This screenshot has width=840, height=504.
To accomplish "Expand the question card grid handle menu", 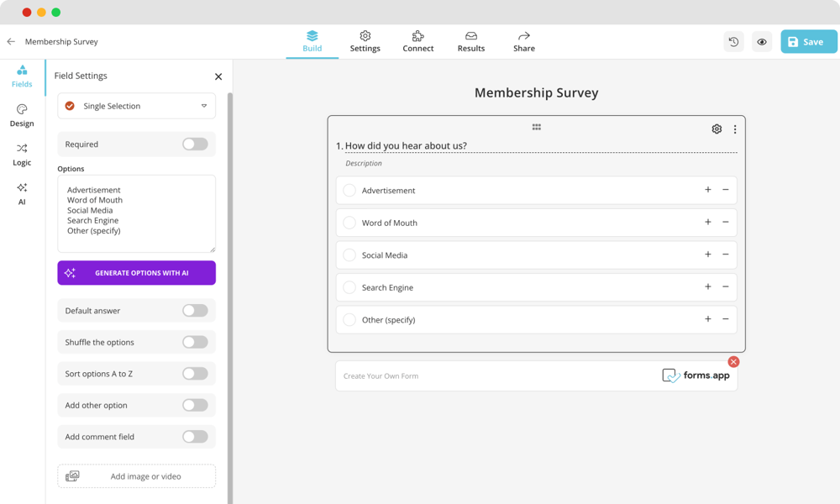I will coord(536,127).
